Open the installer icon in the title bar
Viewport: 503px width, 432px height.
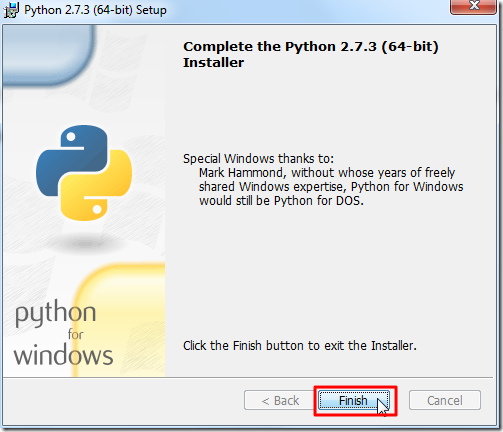[x=11, y=10]
